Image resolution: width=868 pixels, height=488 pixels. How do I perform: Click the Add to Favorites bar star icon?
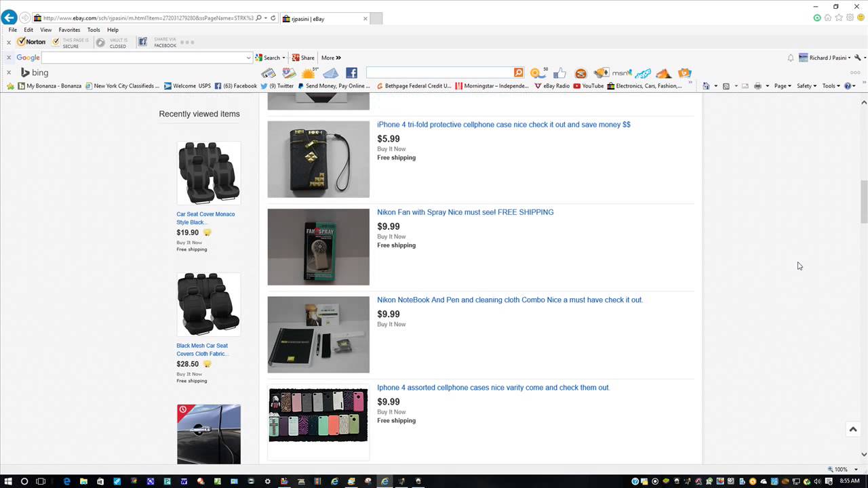tap(10, 86)
